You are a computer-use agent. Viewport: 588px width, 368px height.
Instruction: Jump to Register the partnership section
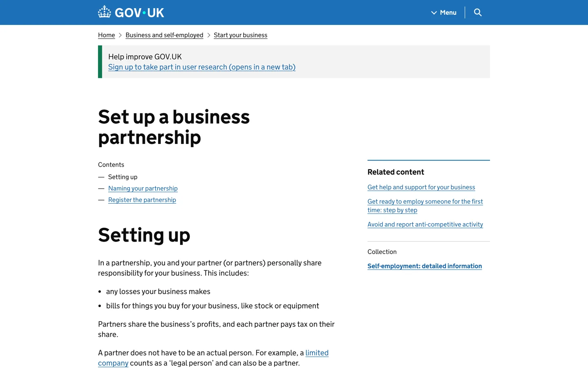[x=142, y=200]
